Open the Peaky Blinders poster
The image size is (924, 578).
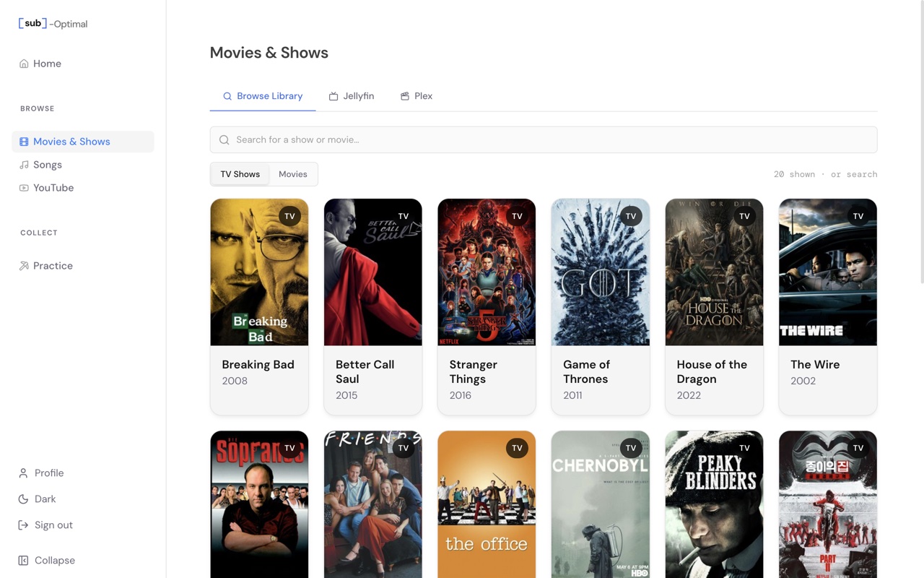714,504
